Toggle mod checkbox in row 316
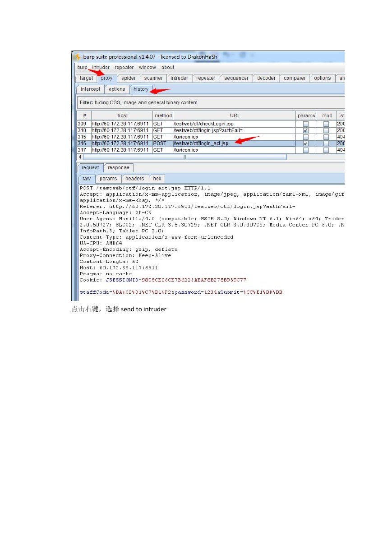This screenshot has height=554, width=392. click(x=326, y=143)
